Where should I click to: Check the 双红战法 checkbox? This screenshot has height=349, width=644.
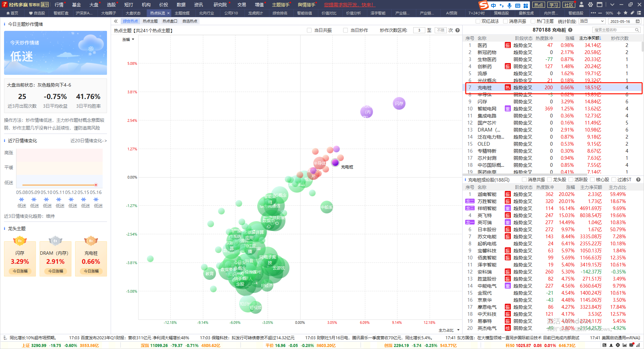coord(478,21)
